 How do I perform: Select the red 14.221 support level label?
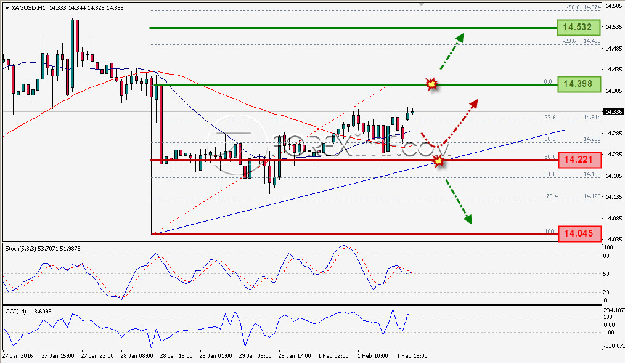point(579,160)
